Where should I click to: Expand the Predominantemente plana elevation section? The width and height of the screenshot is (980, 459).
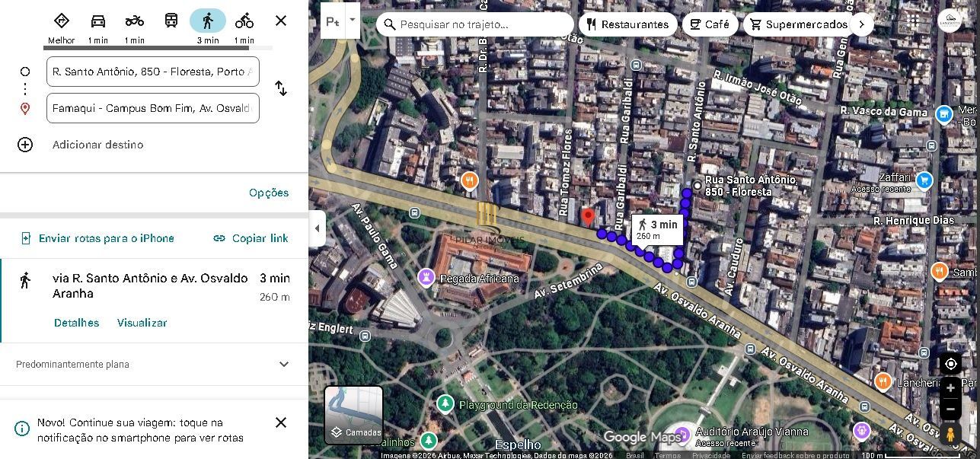283,365
